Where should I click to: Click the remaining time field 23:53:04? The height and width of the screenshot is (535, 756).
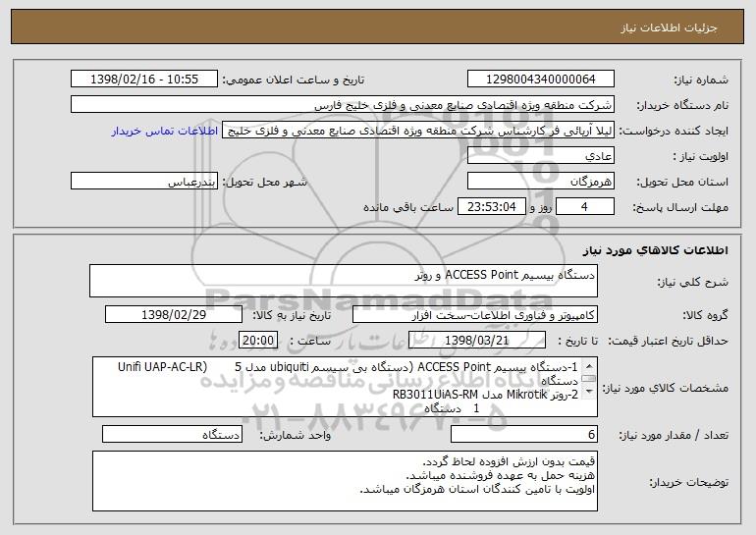pos(491,207)
